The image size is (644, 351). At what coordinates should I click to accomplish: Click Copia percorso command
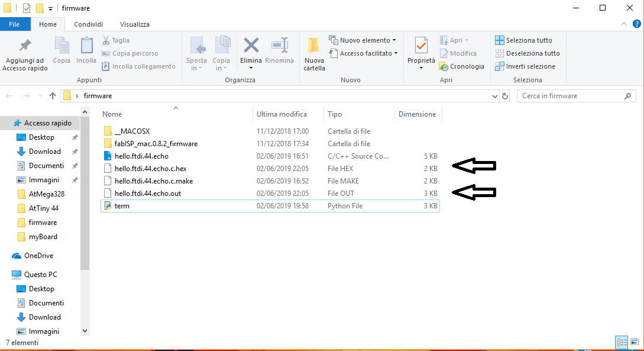[x=130, y=53]
